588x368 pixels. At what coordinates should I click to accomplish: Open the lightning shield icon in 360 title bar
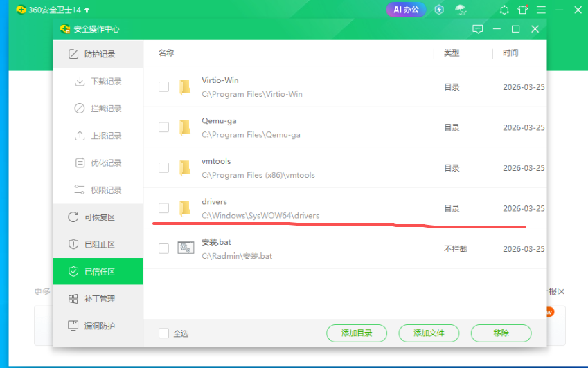[x=439, y=10]
